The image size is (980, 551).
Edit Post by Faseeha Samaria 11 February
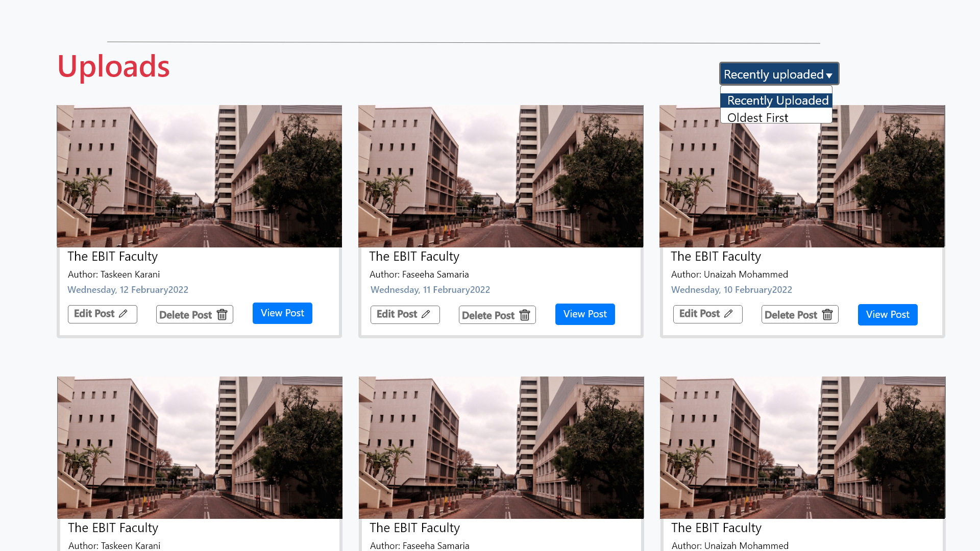coord(405,314)
